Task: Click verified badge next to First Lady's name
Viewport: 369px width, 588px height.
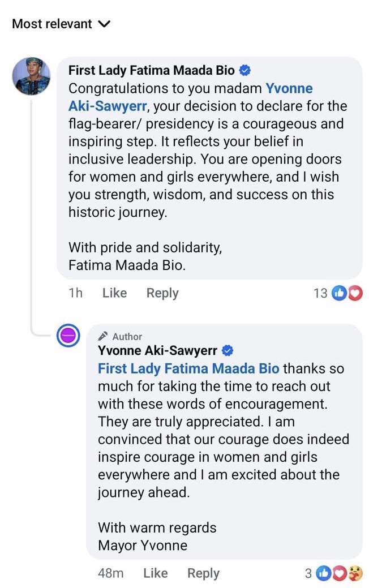Action: 246,70
